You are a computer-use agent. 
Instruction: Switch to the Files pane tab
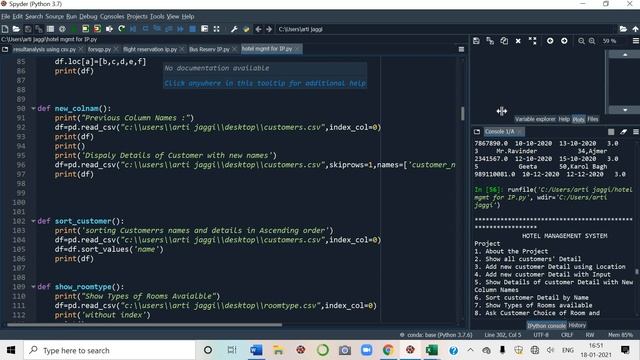593,119
